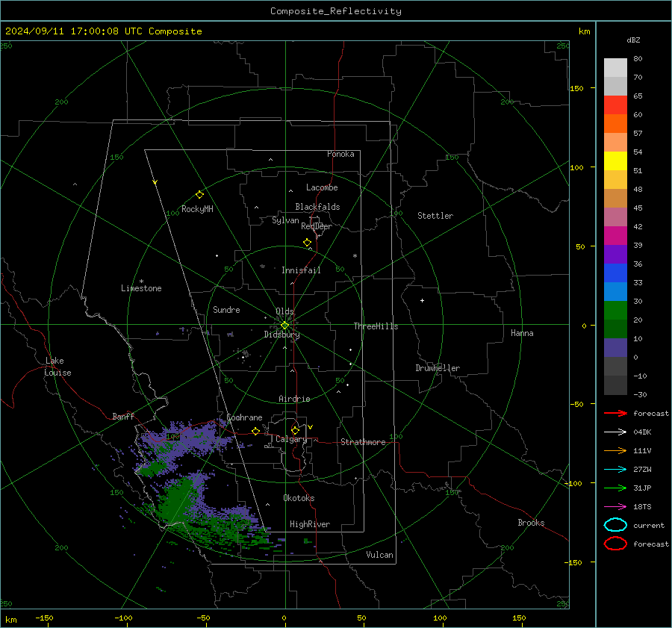
Task: Click the cyan 27ZW arrow icon
Action: 615,470
